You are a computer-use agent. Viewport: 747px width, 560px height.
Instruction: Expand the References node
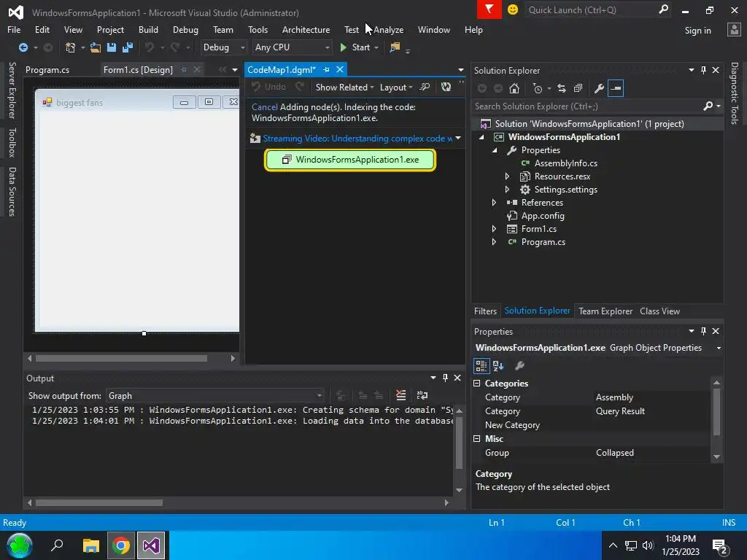tap(494, 203)
